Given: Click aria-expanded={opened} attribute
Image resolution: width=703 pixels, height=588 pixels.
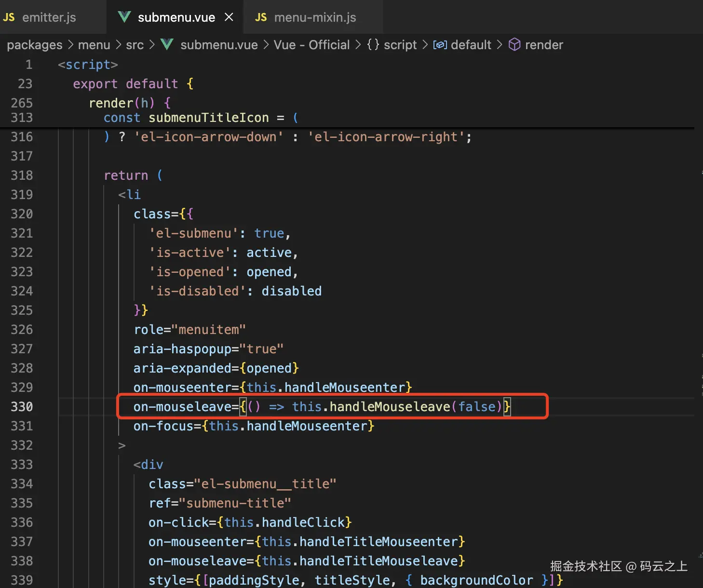Looking at the screenshot, I should [x=216, y=368].
